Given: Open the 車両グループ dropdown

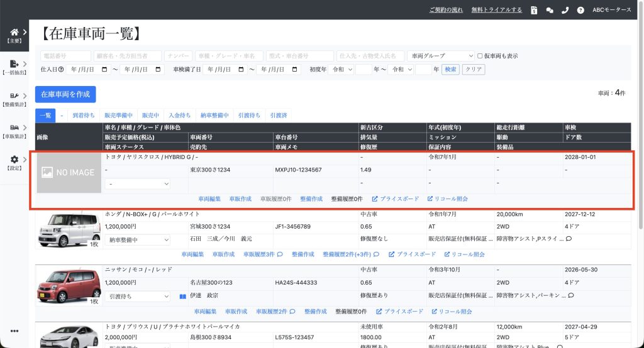Looking at the screenshot, I should 440,56.
